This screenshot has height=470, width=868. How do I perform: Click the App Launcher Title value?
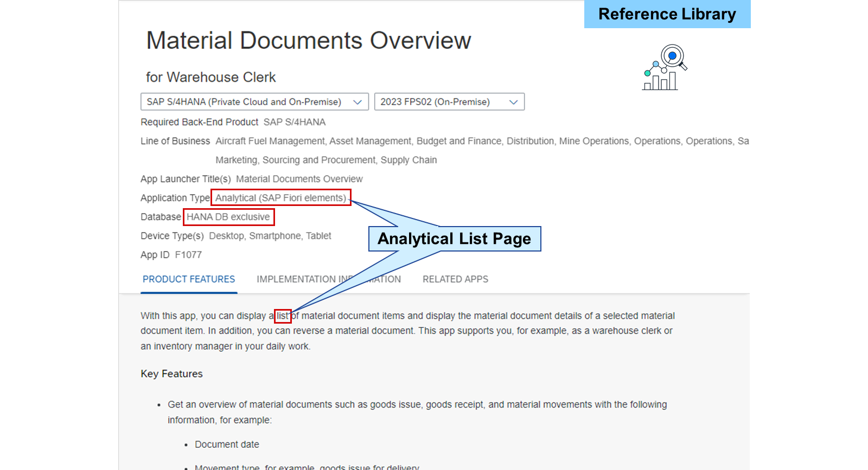coord(299,179)
